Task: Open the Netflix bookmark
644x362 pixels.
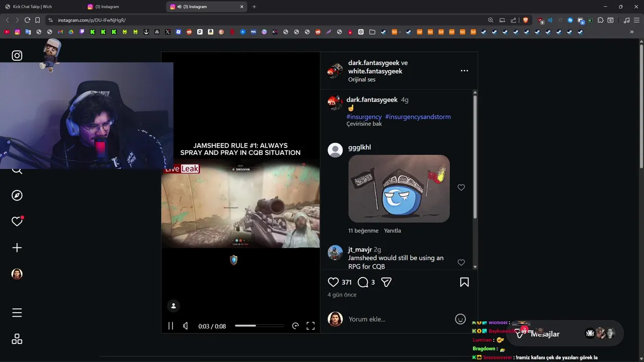Action: pos(232,32)
